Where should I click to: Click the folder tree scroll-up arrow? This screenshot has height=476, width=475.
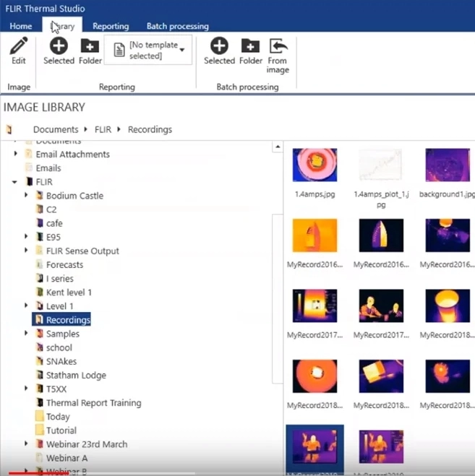pyautogui.click(x=278, y=147)
